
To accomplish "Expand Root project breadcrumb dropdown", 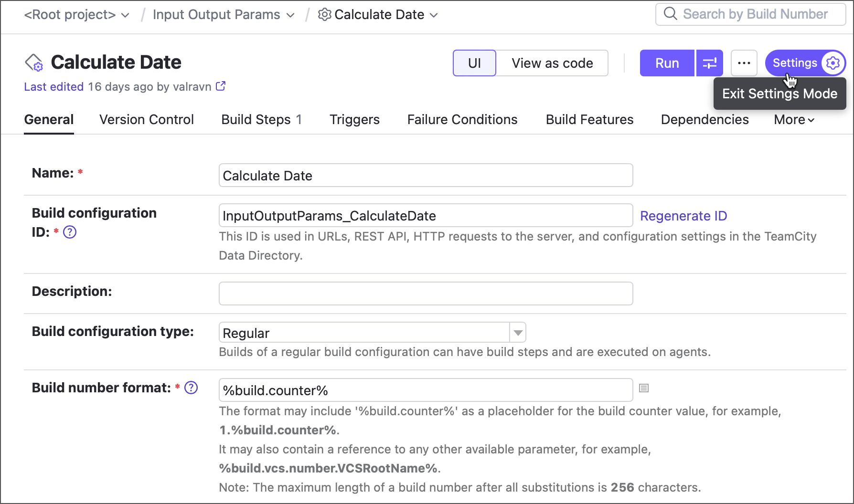I will click(125, 15).
